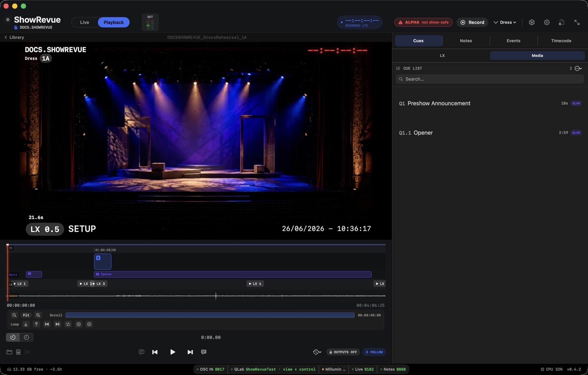This screenshot has height=375, width=588.
Task: Select the LX cue sub-tab
Action: click(x=442, y=55)
